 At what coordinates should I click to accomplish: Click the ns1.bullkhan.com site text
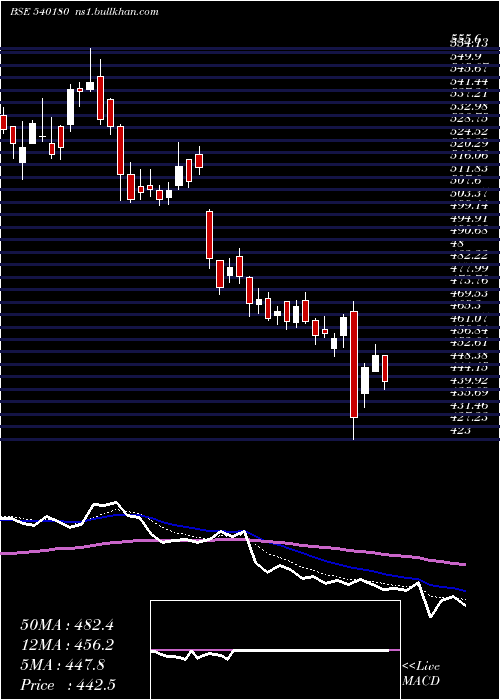pos(117,12)
